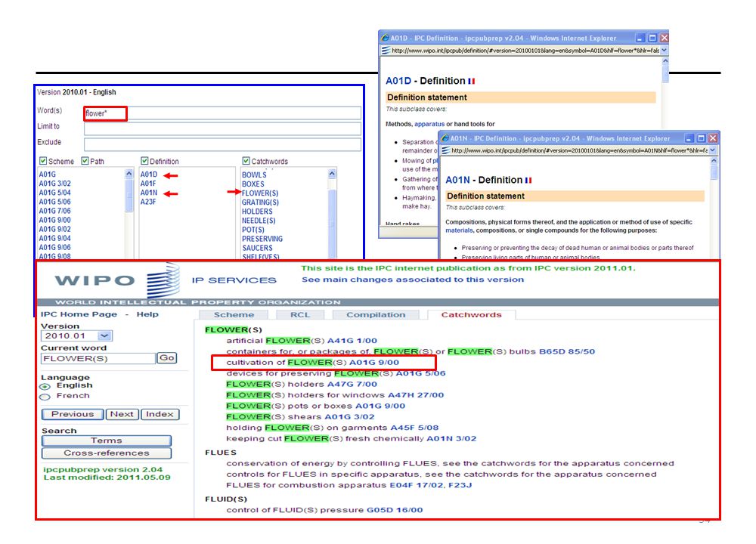Click the Word(s) input field containing flower*
Screen dimensions: 756x544
tap(222, 113)
